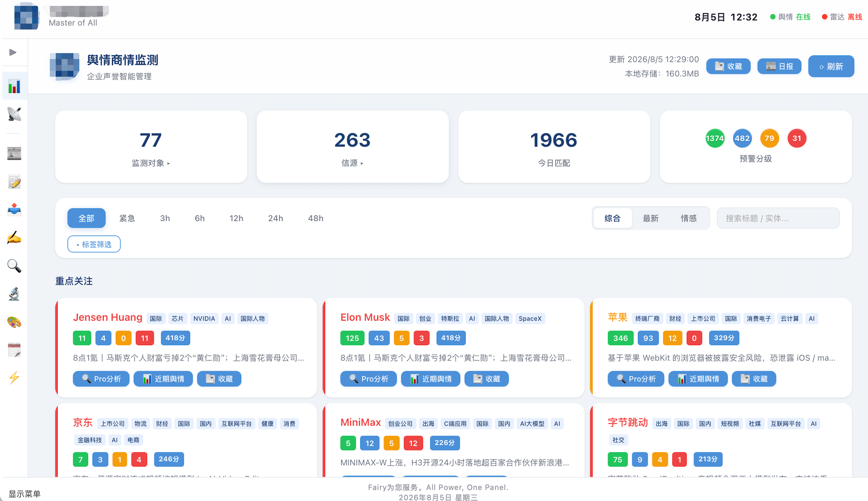This screenshot has width=868, height=501.
Task: Expand the 监测对象 stat card
Action: (151, 147)
